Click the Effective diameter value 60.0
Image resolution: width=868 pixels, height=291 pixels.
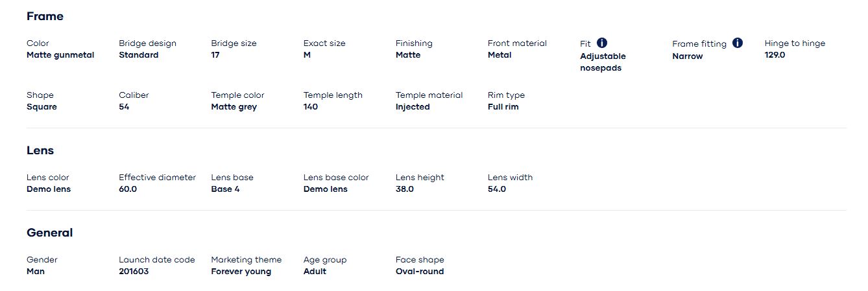128,189
